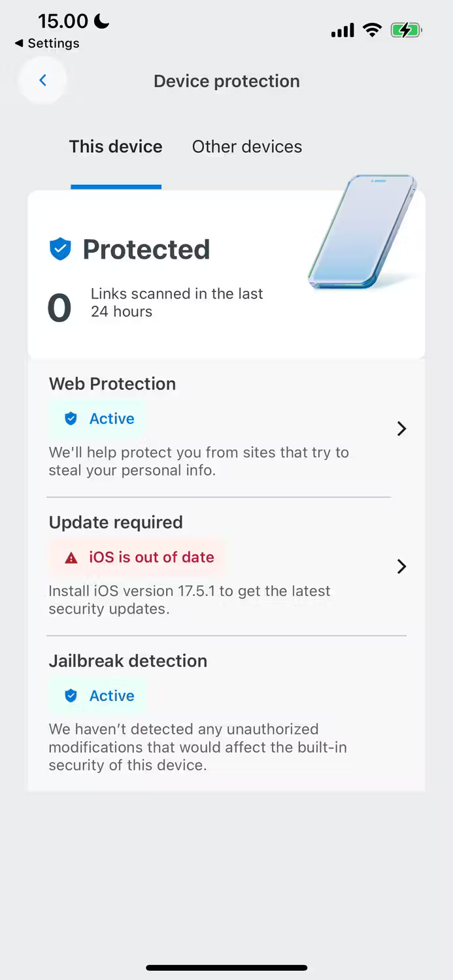
Task: Tap the iOS is out of date badge
Action: point(139,557)
